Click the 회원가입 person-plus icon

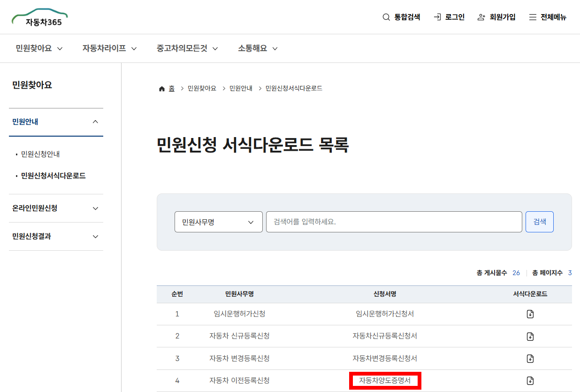pyautogui.click(x=481, y=17)
